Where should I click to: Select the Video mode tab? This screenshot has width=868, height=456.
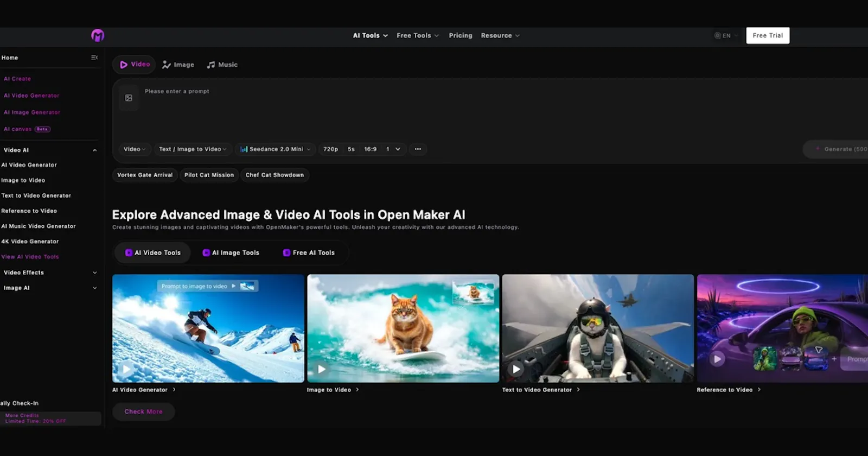pos(135,65)
